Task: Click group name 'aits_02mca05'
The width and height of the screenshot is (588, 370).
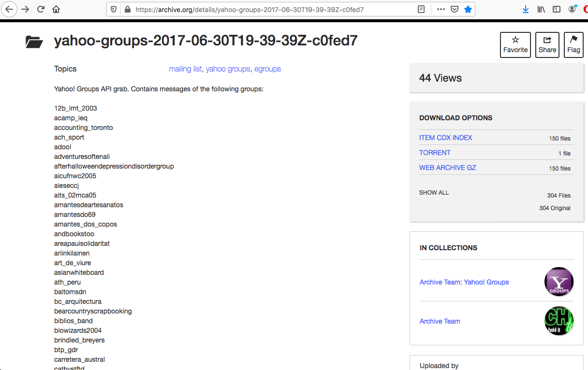Action: coord(75,195)
